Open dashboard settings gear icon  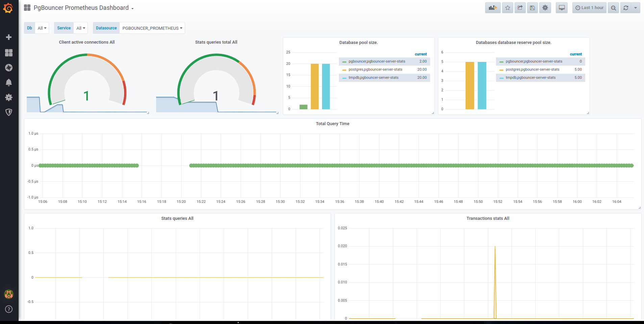click(x=545, y=8)
